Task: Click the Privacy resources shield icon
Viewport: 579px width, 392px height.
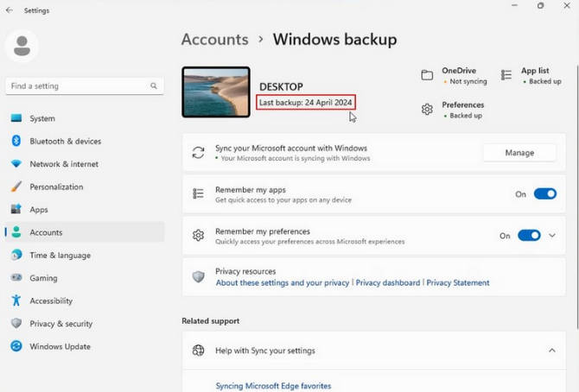Action: [198, 277]
